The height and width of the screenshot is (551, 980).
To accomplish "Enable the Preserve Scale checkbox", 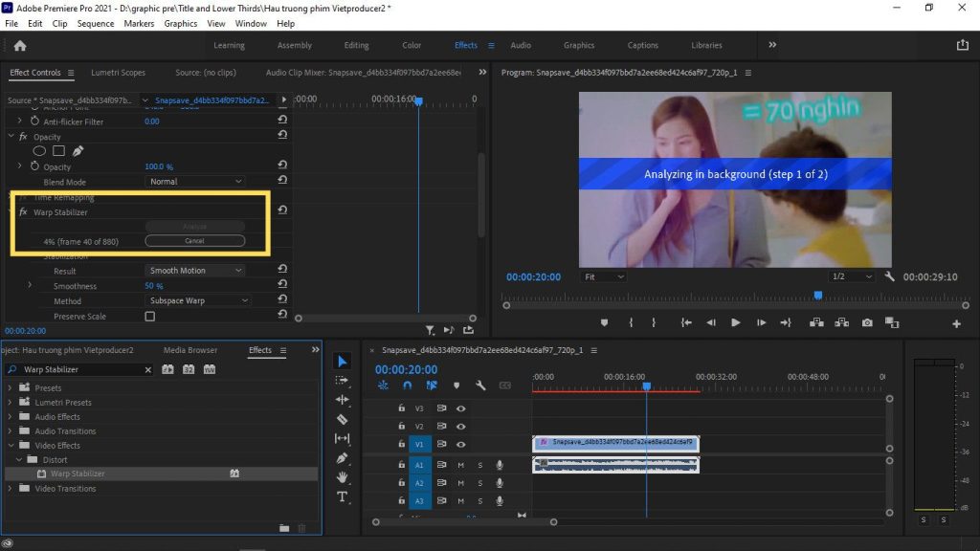I will (149, 316).
